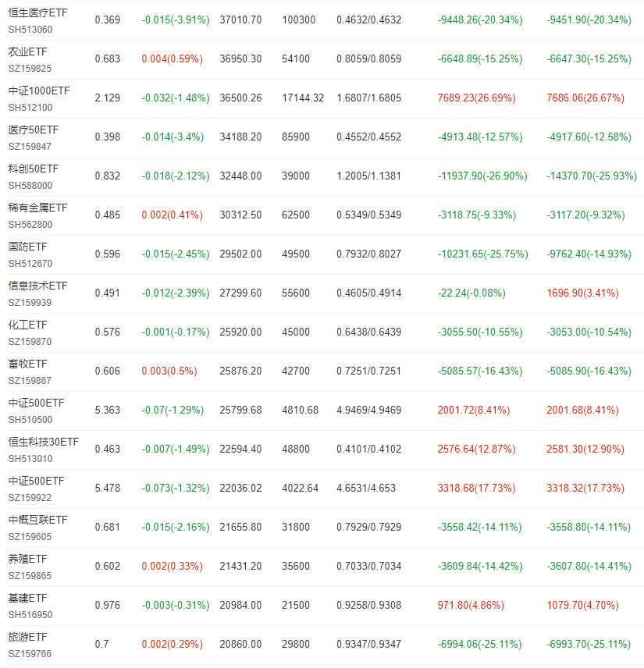The width and height of the screenshot is (644, 668).
Task: Click the 稀有金属ETF name
Action: [38, 208]
